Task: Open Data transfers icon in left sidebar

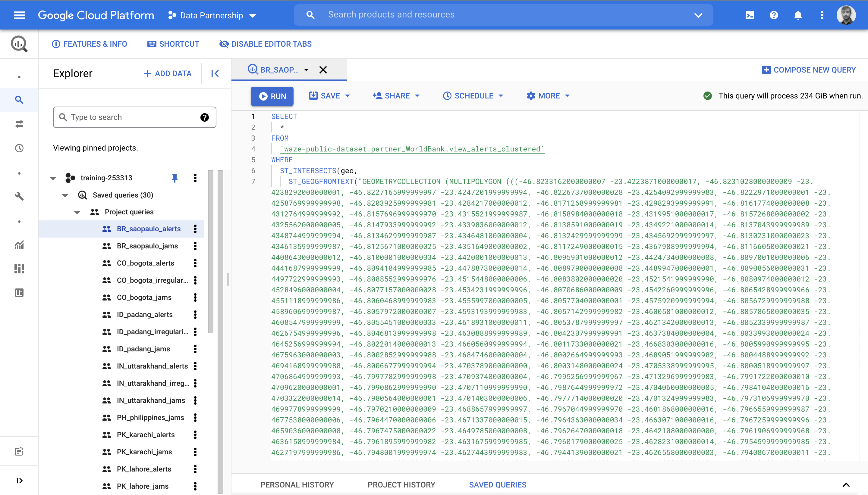Action: [19, 124]
